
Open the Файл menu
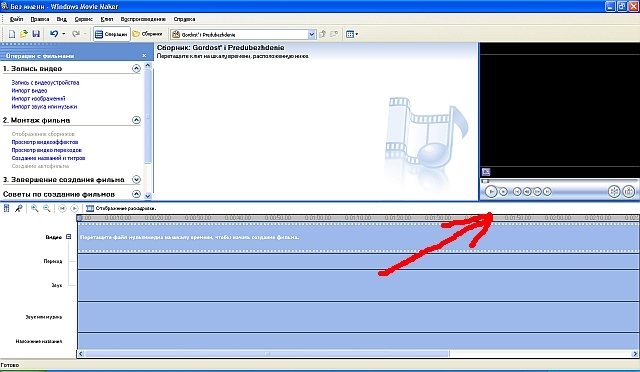click(16, 19)
